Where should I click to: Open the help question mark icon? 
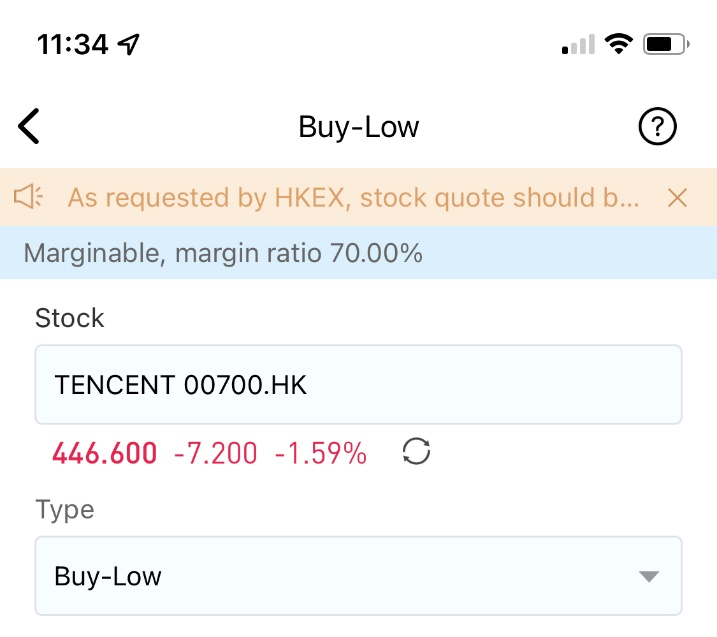click(657, 126)
